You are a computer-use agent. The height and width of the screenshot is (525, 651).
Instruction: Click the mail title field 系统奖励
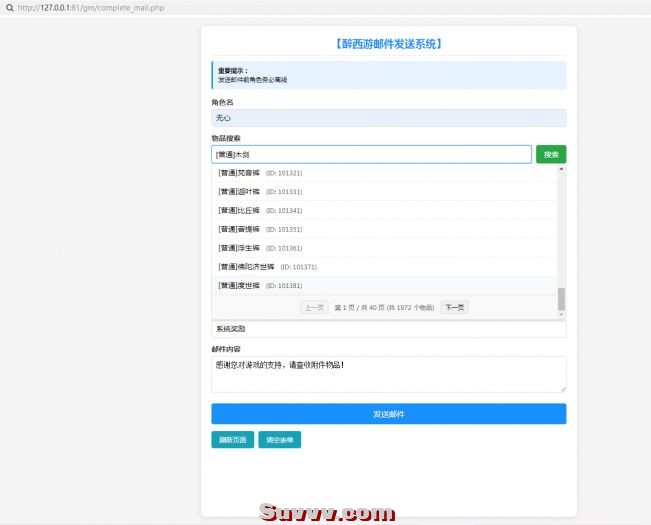(388, 329)
